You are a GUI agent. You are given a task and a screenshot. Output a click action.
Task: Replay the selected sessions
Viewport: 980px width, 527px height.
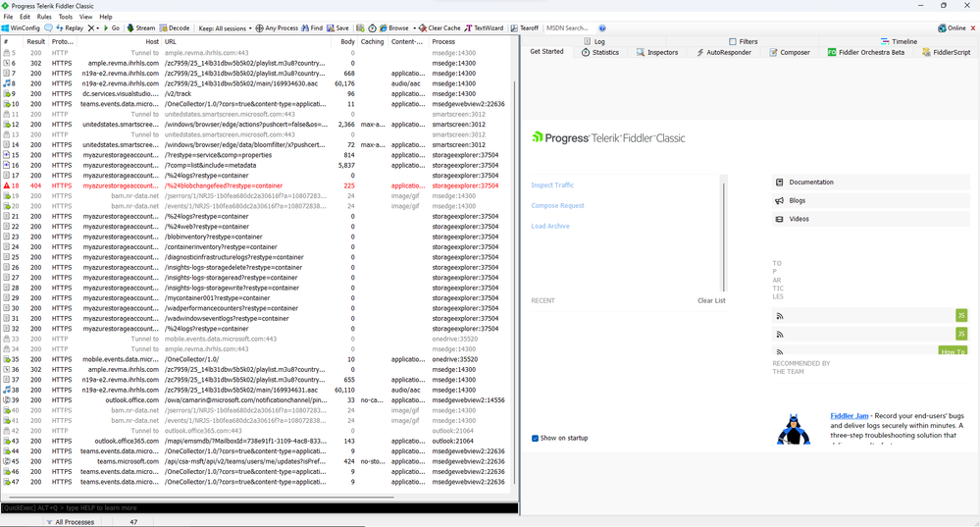coord(70,28)
